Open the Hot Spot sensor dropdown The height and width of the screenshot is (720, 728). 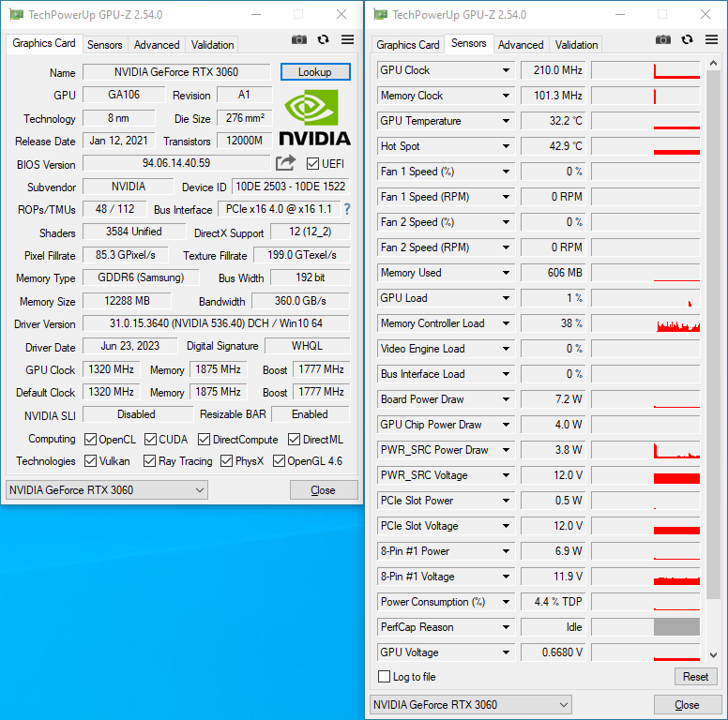[506, 146]
